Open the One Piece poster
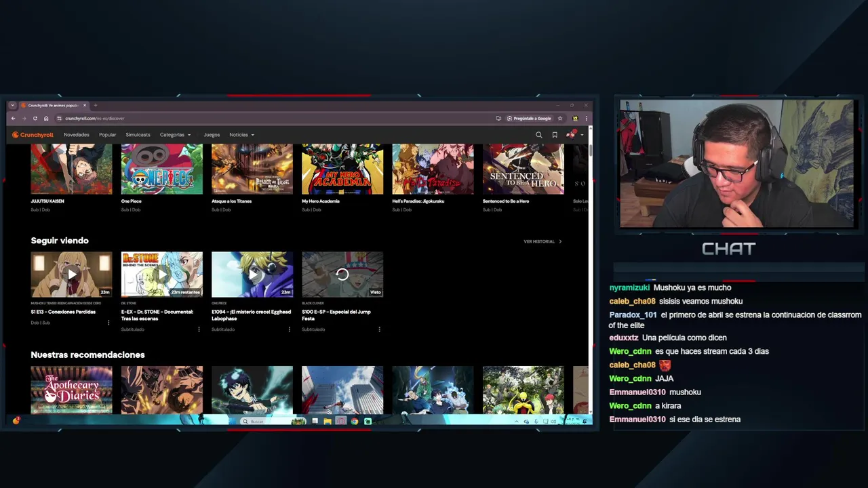Viewport: 868px width, 488px height. [161, 169]
